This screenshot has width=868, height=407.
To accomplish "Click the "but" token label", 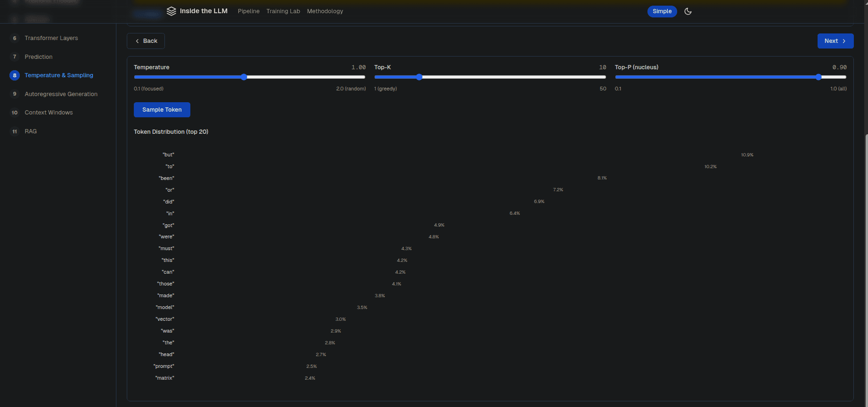I will coord(168,155).
